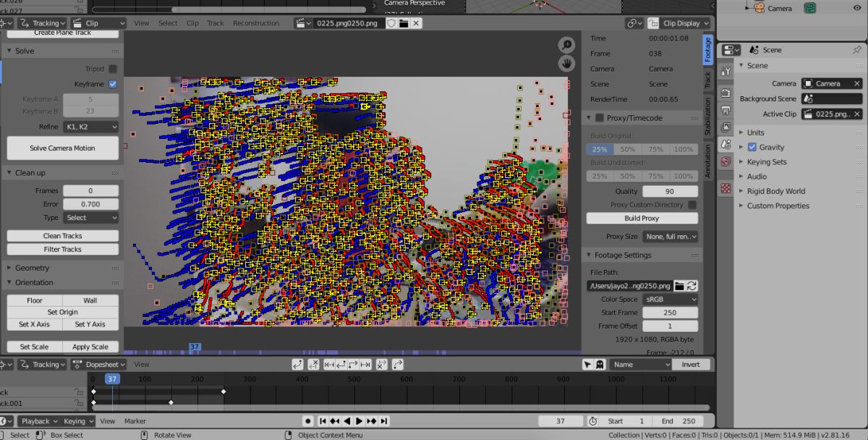This screenshot has height=440, width=868.
Task: Open the Refine K1, K2 dropdown
Action: (90, 127)
